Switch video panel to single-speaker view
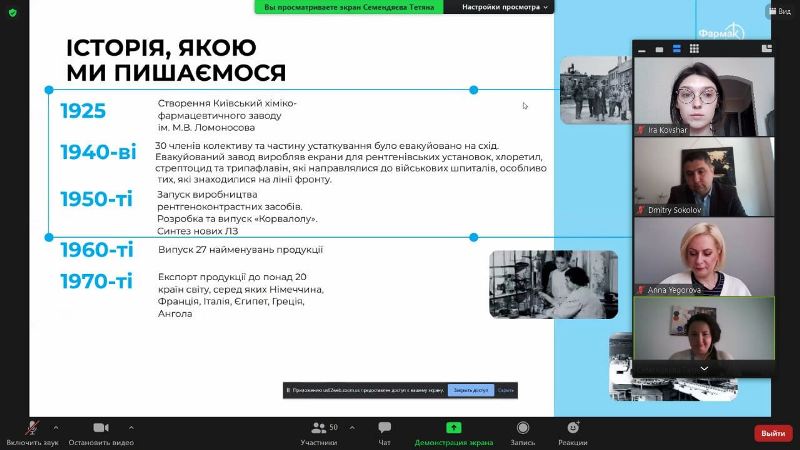800x450 pixels. (659, 49)
